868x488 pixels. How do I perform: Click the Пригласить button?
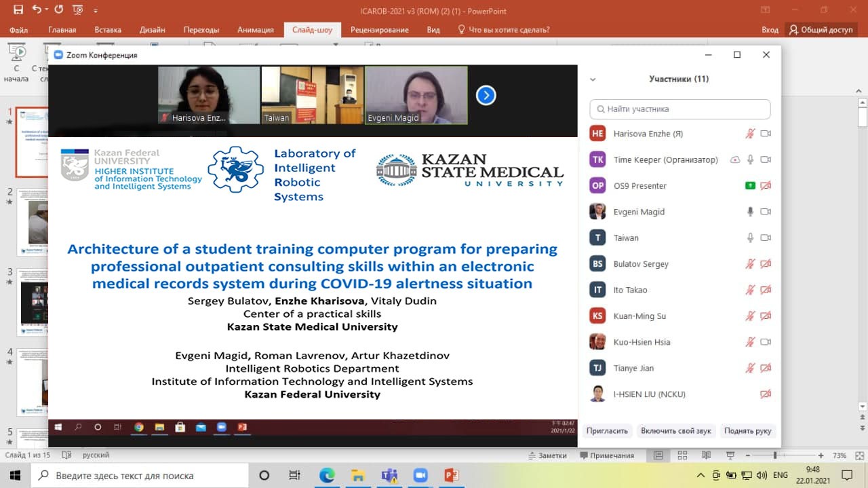(x=607, y=431)
